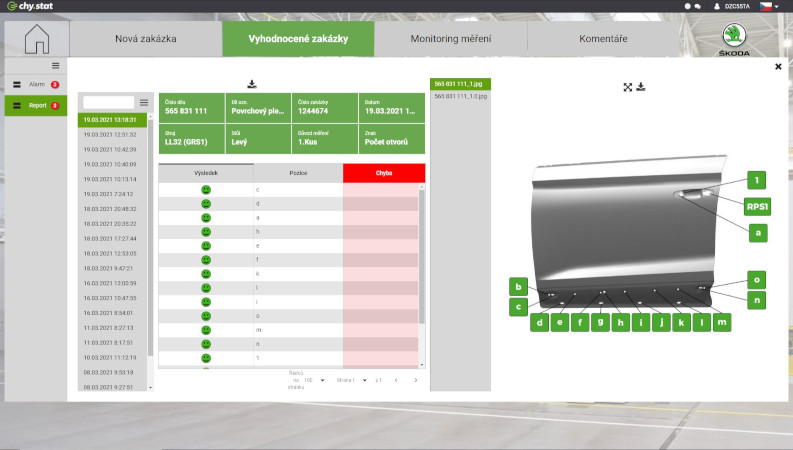Screen dimensions: 793x450
Task: Go to the next table page
Action: (416, 380)
